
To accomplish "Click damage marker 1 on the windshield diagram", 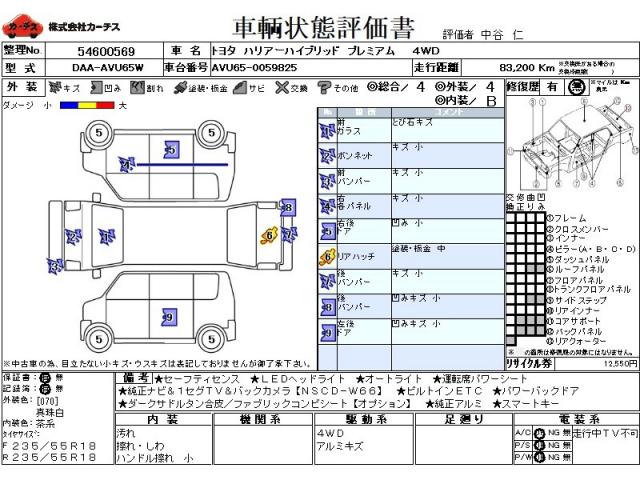I will coord(107,236).
